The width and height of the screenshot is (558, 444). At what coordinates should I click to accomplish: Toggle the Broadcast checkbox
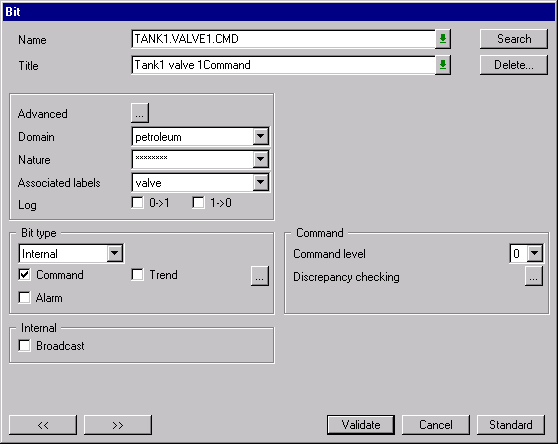pyautogui.click(x=25, y=345)
